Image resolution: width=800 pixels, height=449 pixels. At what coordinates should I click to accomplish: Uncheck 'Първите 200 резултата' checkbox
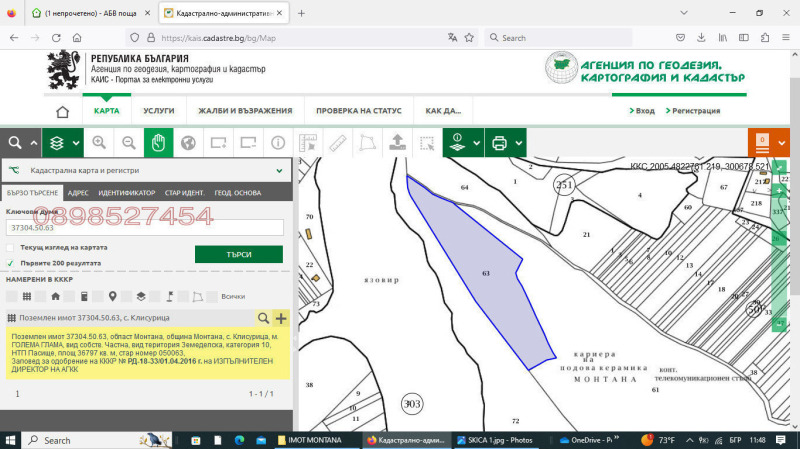[x=10, y=264]
